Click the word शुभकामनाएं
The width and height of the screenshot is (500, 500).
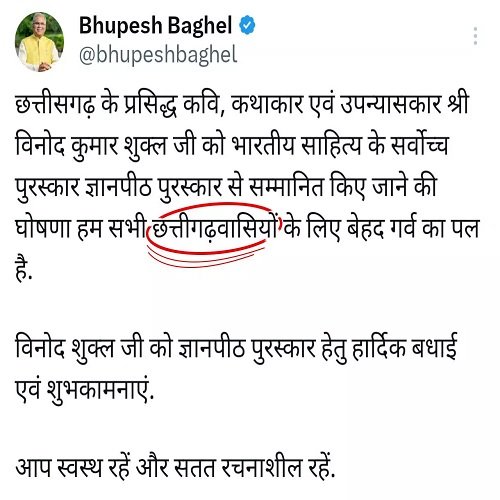[x=100, y=391]
